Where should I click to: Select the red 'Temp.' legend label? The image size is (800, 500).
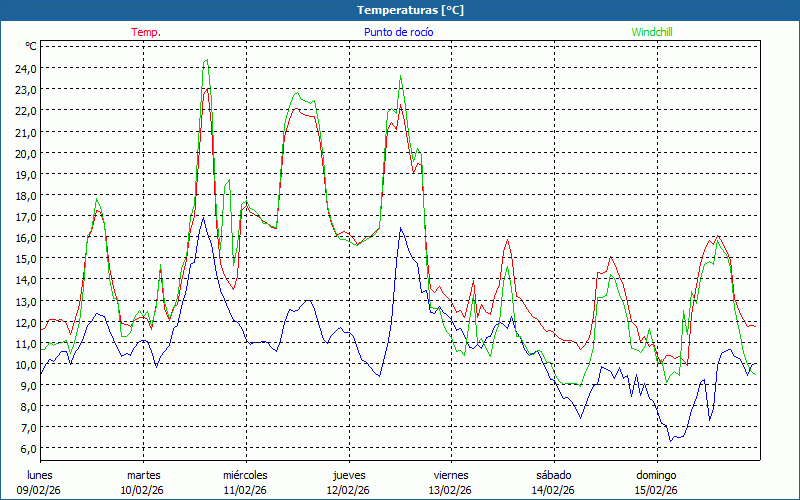point(146,32)
